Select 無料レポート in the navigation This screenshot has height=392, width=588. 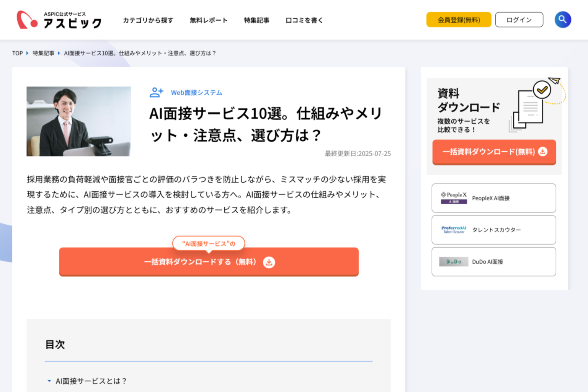point(209,20)
